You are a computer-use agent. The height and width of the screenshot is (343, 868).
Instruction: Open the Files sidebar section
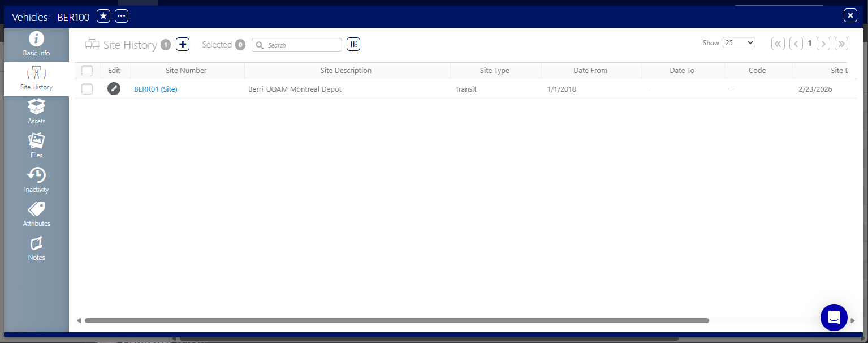[36, 145]
